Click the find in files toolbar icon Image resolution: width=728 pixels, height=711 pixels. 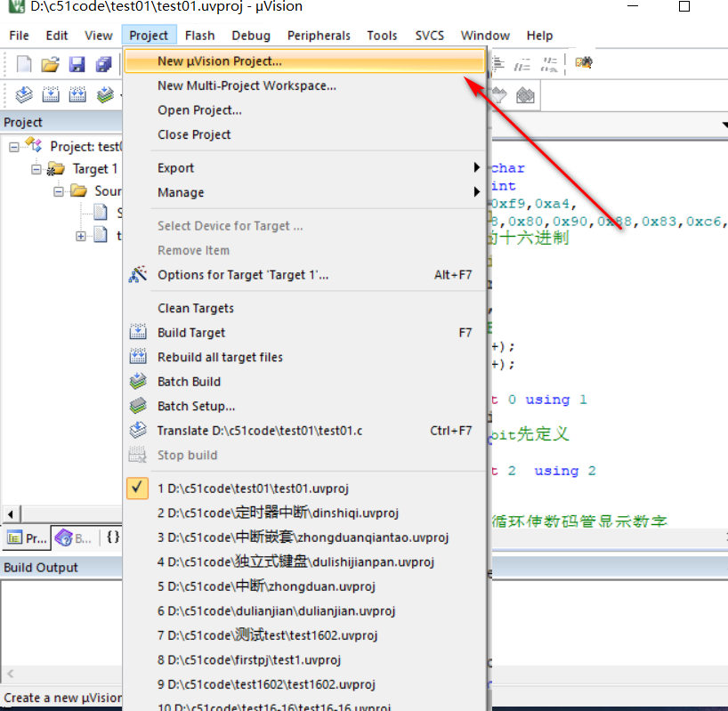(584, 62)
